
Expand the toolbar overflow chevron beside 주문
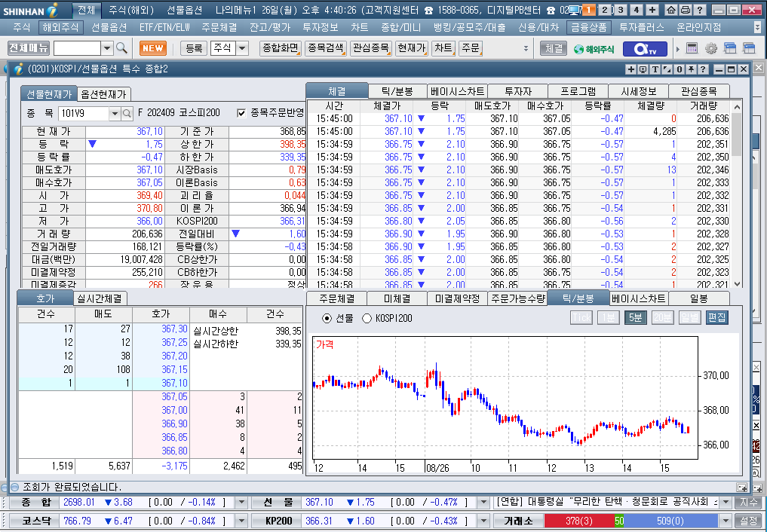click(526, 48)
